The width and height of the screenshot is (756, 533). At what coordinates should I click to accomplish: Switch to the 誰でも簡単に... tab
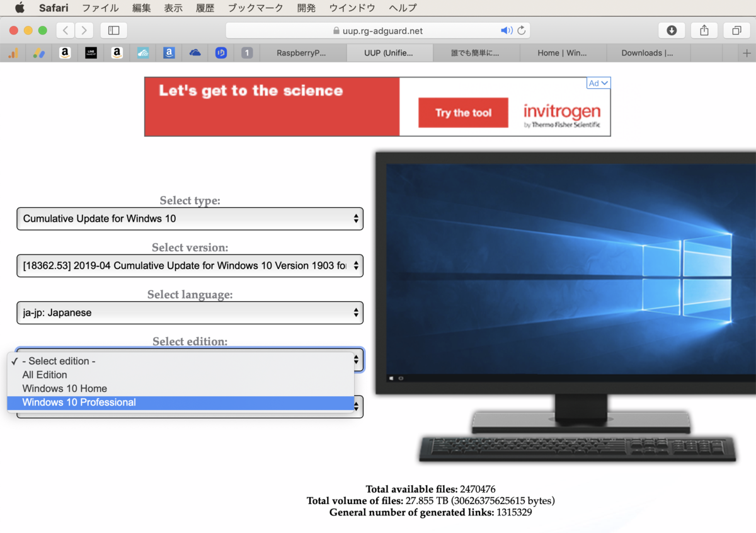[476, 54]
